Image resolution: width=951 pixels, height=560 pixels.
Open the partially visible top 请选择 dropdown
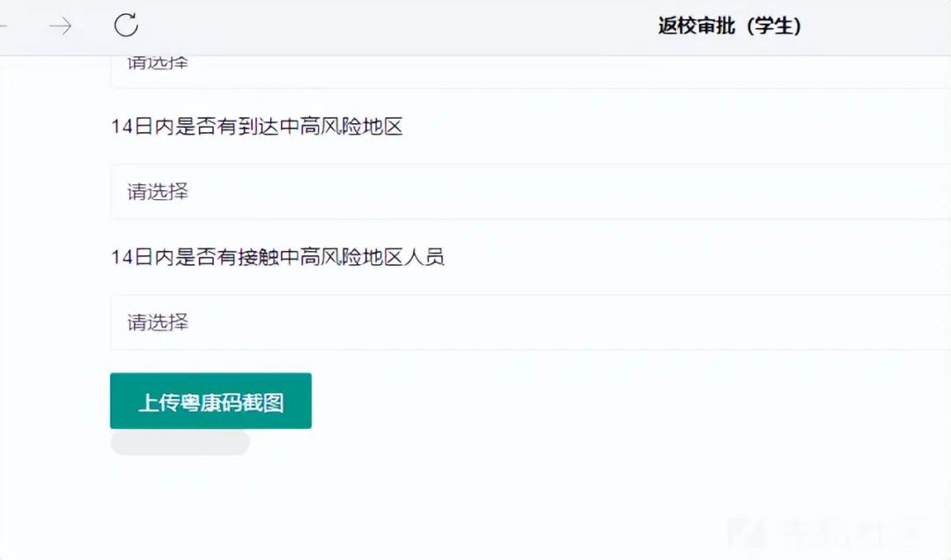coord(531,71)
